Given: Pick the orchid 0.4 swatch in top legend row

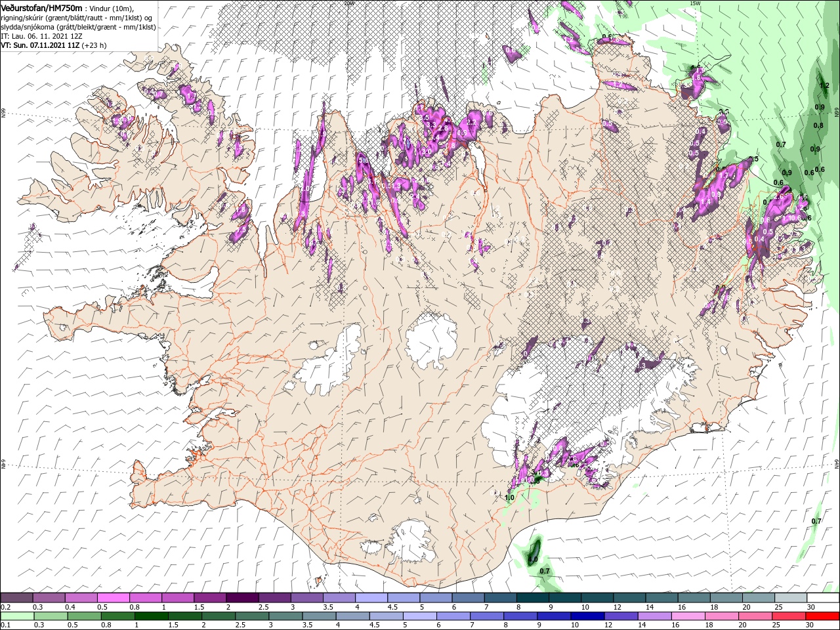Looking at the screenshot, I should 81,598.
